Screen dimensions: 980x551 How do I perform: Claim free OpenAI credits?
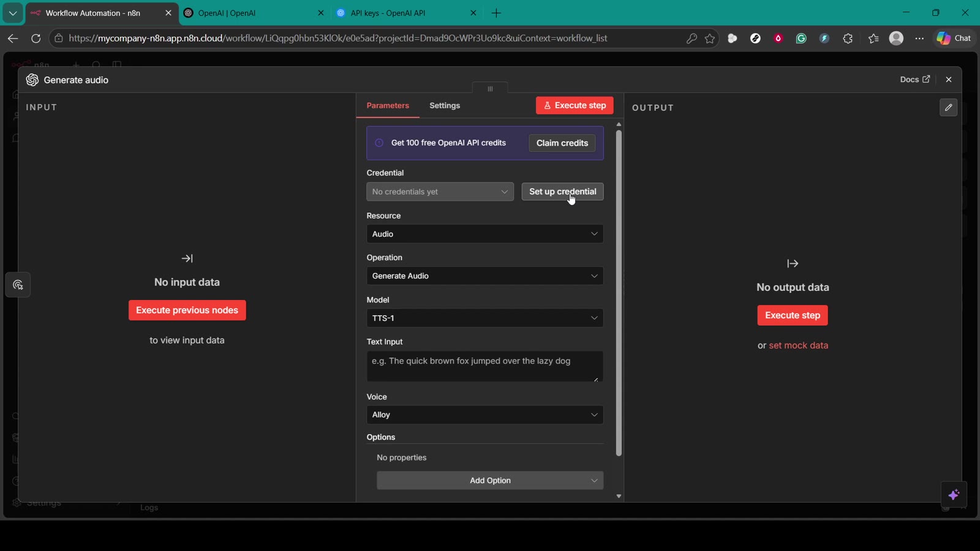pyautogui.click(x=562, y=143)
